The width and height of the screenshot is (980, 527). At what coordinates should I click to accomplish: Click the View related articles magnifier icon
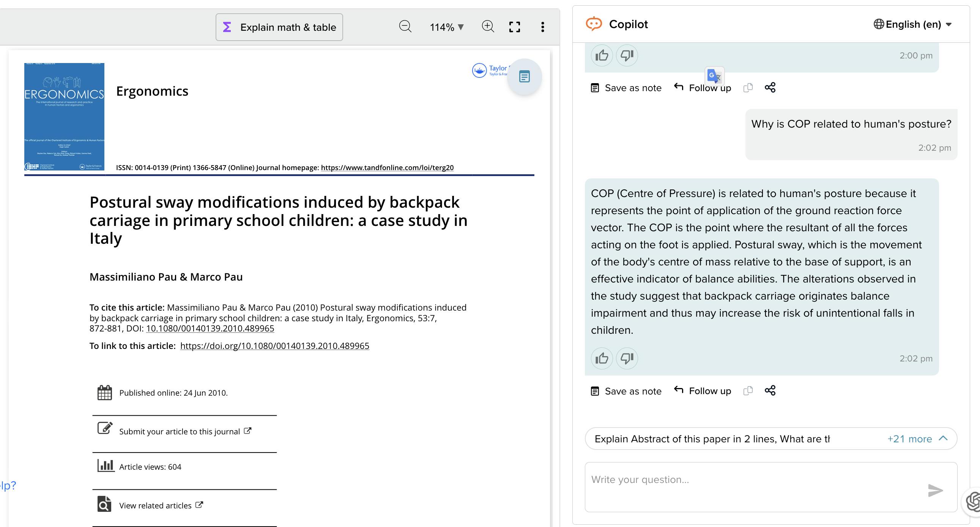pyautogui.click(x=104, y=504)
